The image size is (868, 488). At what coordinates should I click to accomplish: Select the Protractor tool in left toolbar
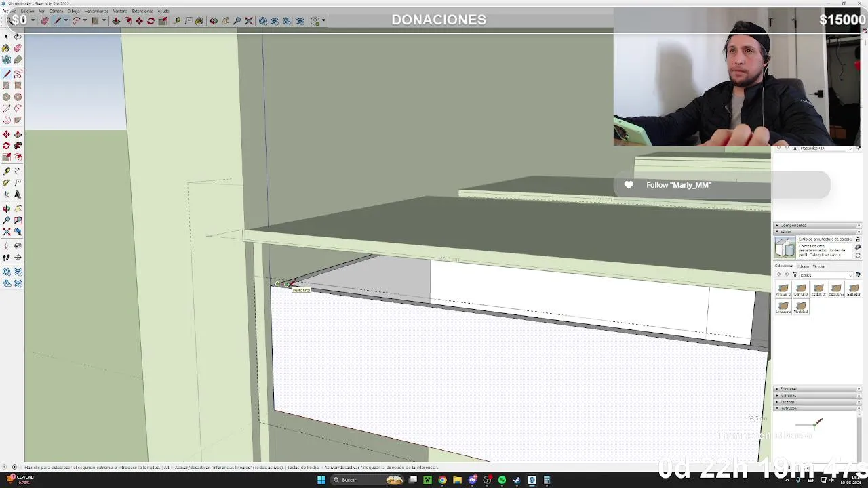pyautogui.click(x=6, y=182)
